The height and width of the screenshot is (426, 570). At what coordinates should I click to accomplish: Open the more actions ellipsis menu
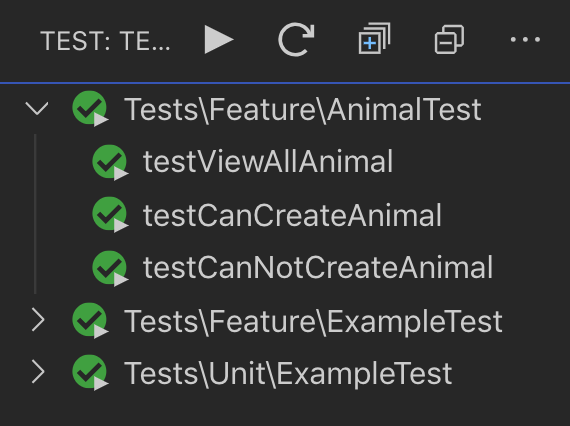(525, 39)
